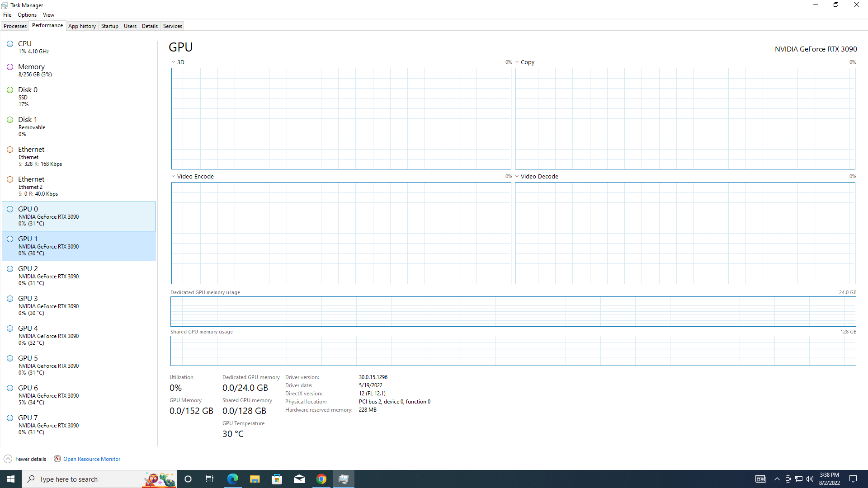Expand the 3D engine graph dropdown

[173, 62]
